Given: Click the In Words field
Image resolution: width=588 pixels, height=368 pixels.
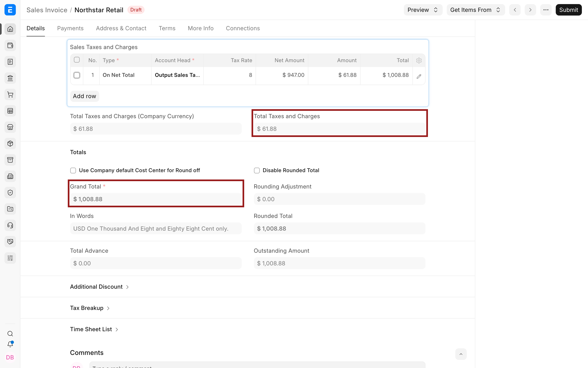Looking at the screenshot, I should pos(156,229).
